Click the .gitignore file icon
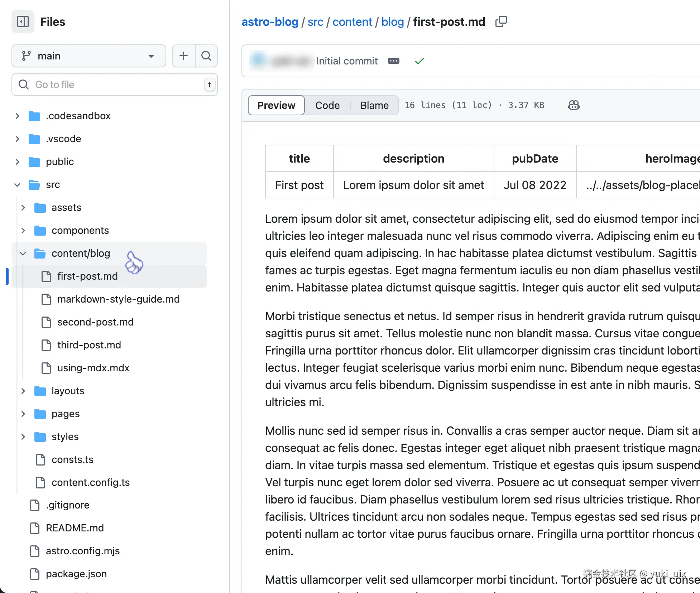Viewport: 700px width, 593px height. tap(35, 505)
